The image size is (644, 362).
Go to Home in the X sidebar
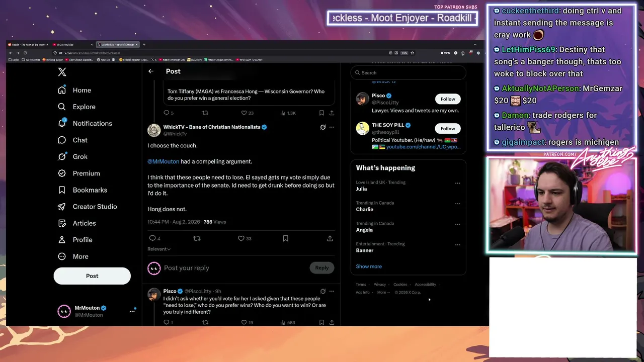click(75, 90)
